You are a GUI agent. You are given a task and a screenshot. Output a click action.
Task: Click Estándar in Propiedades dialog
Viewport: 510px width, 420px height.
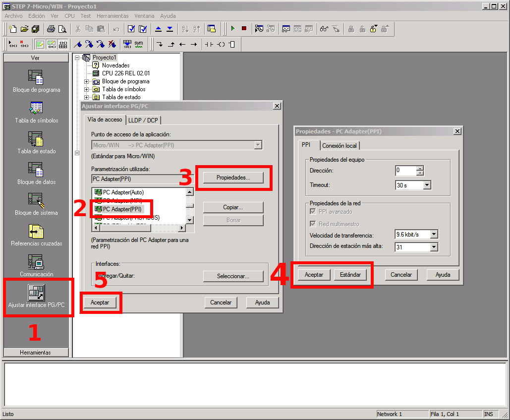pyautogui.click(x=350, y=275)
